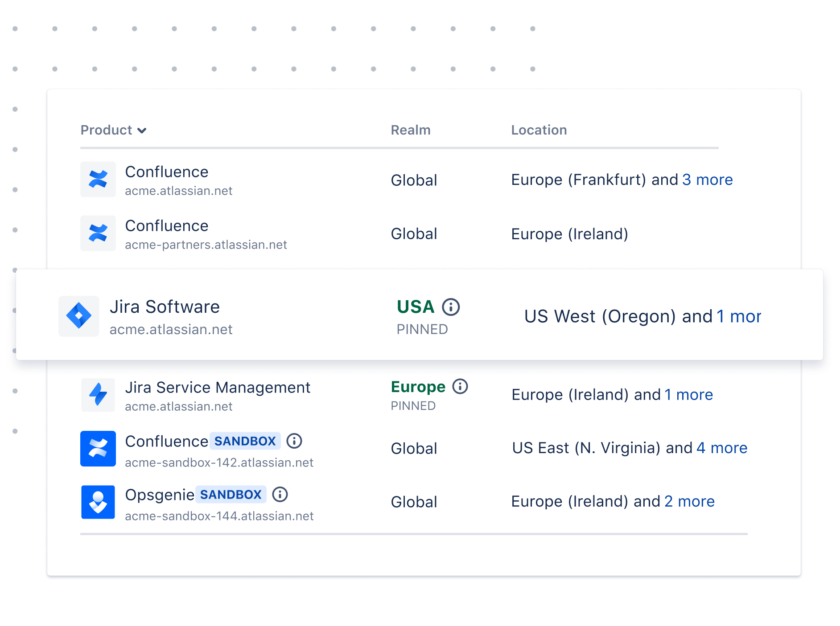840x626 pixels.
Task: Click 'US East (N. Virginia) and' location text
Action: coord(602,448)
